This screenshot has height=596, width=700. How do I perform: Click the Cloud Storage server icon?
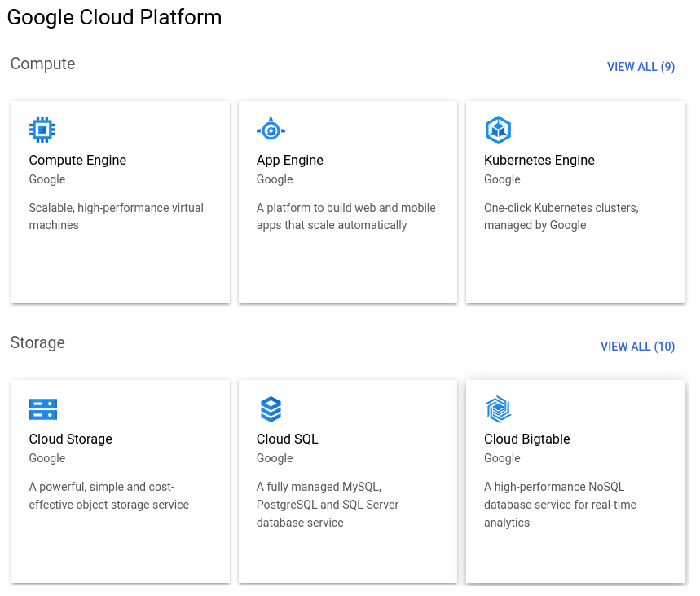(43, 409)
